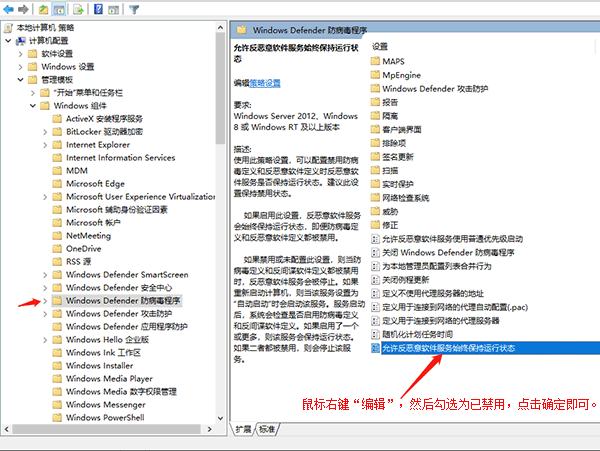Click the Windows Installer folder icon

click(57, 366)
